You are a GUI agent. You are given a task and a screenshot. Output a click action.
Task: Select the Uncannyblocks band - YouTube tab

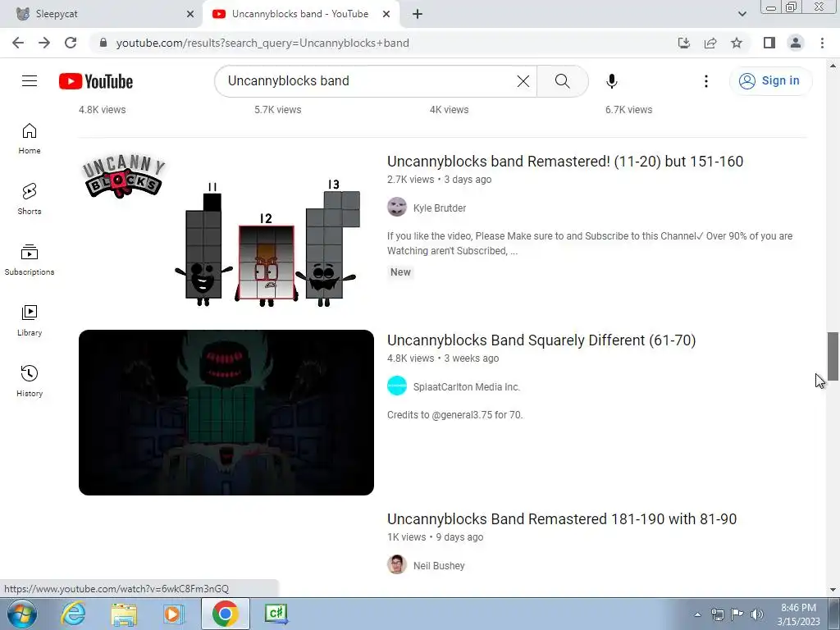tap(299, 14)
